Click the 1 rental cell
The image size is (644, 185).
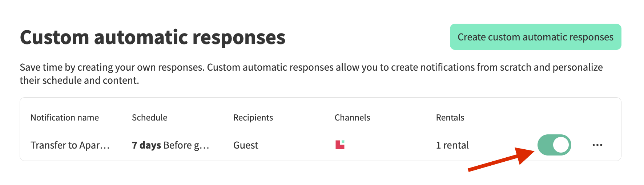452,145
